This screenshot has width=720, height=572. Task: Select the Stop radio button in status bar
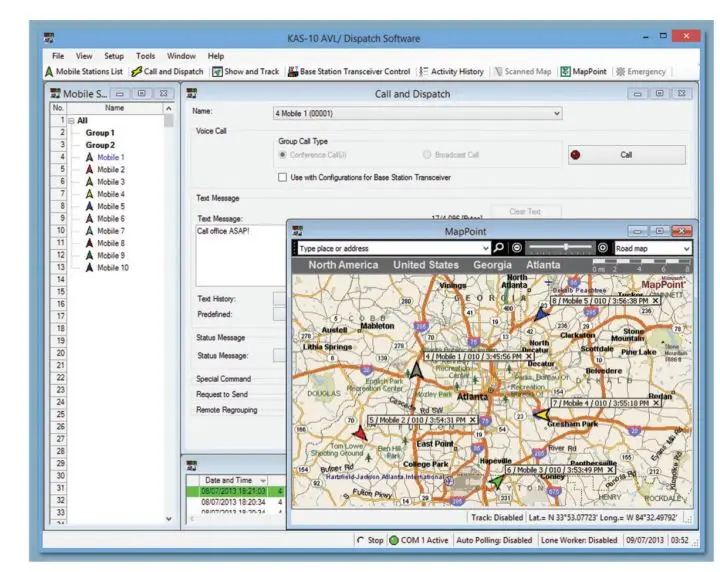(361, 540)
